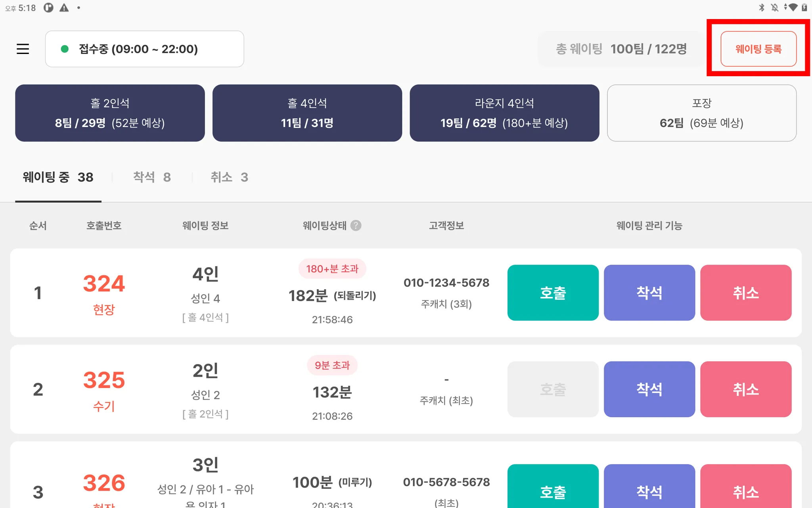Switch to the 취소 tab
The width and height of the screenshot is (812, 508).
click(x=229, y=177)
